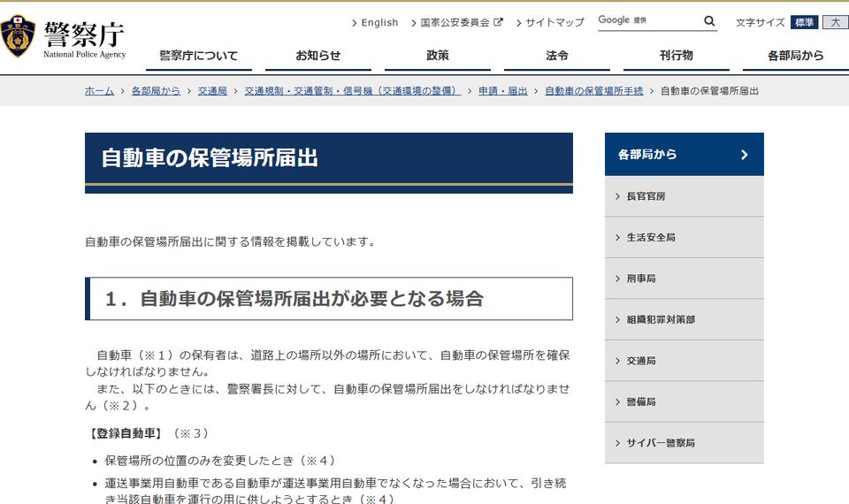Go to ホーム in breadcrumb
Image resolution: width=849 pixels, height=504 pixels.
(x=99, y=91)
